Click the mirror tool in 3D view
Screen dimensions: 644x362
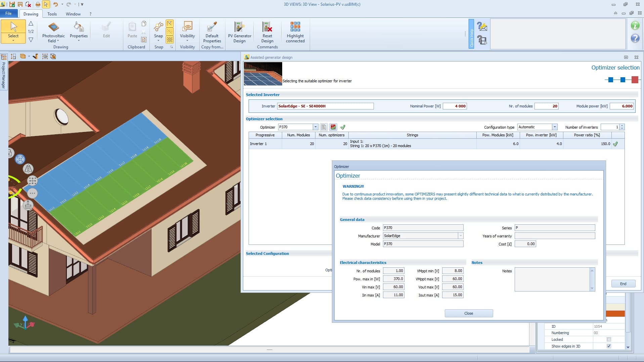(28, 169)
